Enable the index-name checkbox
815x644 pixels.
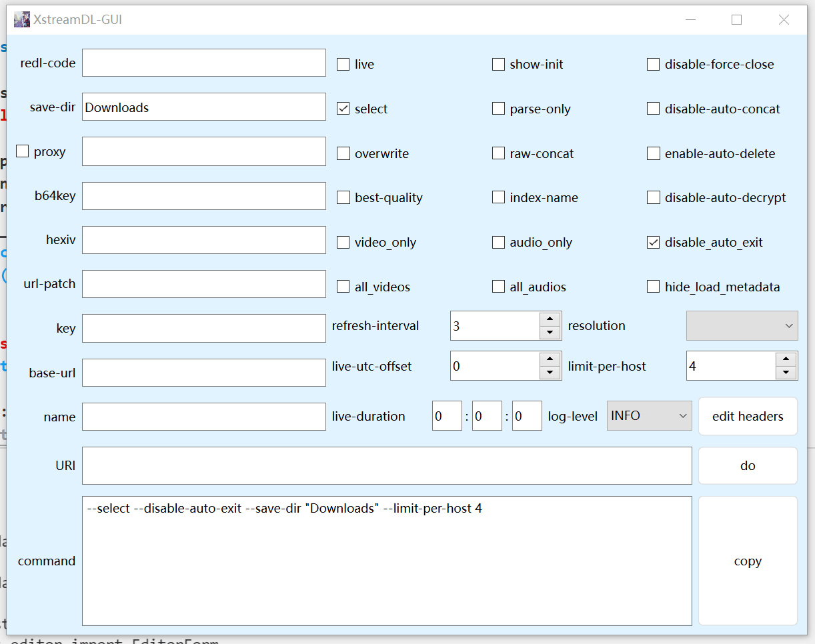click(498, 197)
